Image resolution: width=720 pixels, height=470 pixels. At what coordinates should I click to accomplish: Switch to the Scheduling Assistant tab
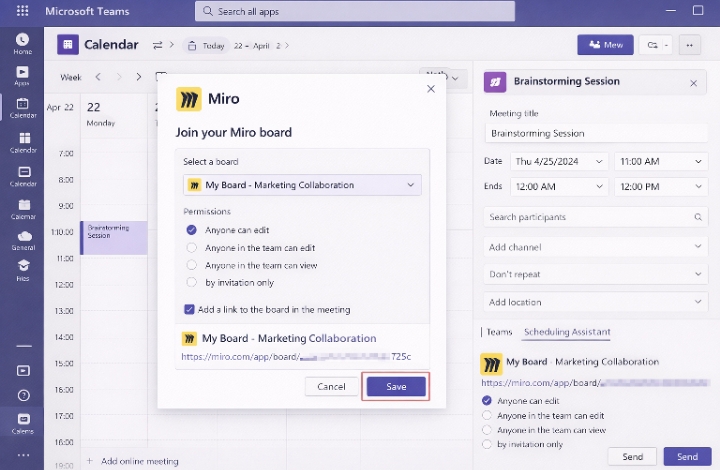tap(567, 332)
